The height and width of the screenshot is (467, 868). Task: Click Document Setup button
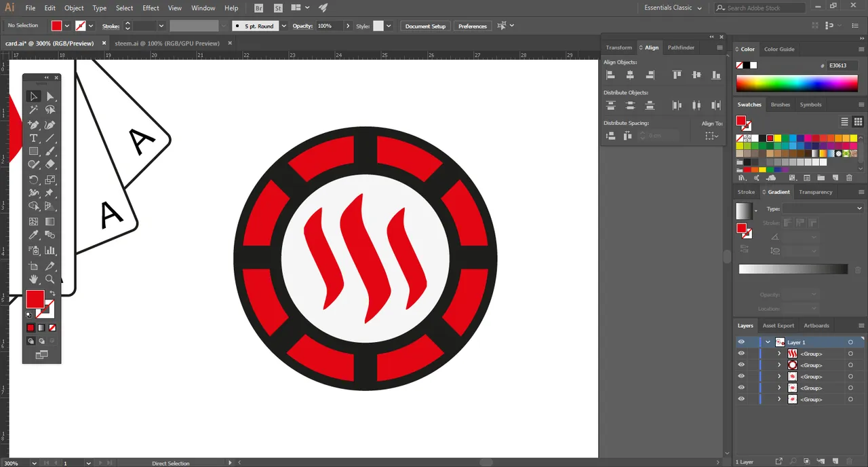coord(425,26)
